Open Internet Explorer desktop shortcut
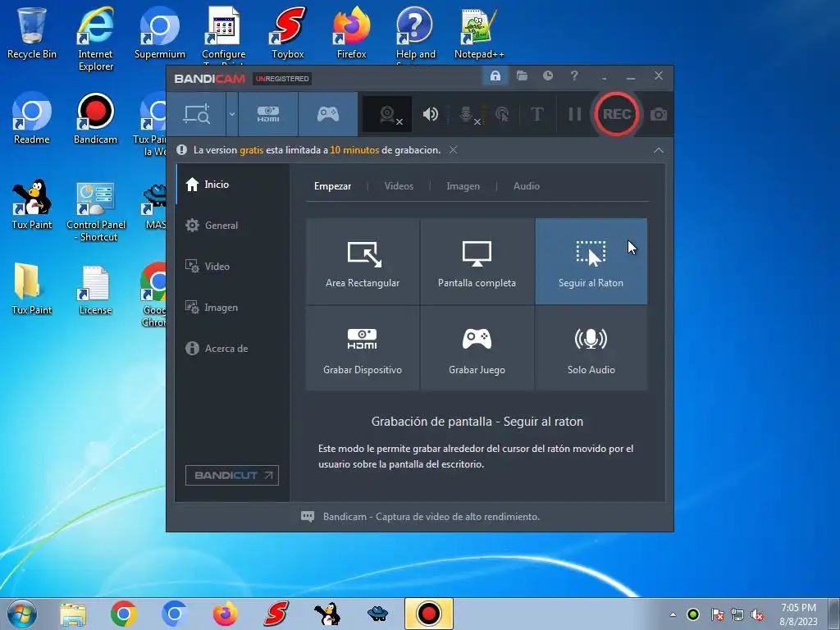Image resolution: width=840 pixels, height=630 pixels. (96, 39)
